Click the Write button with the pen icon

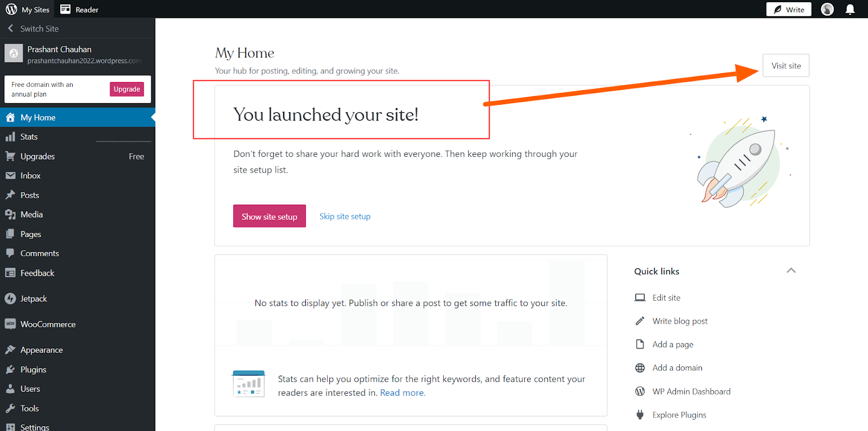point(789,9)
